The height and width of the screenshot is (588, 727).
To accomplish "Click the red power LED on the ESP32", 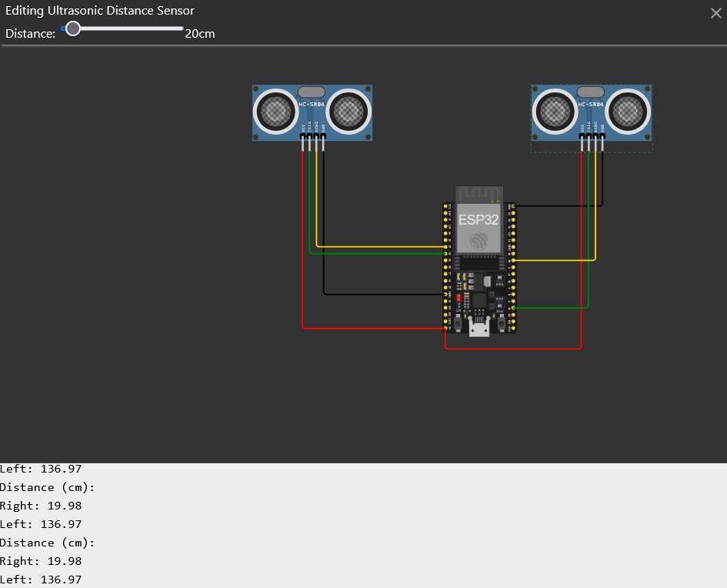I will tap(459, 298).
